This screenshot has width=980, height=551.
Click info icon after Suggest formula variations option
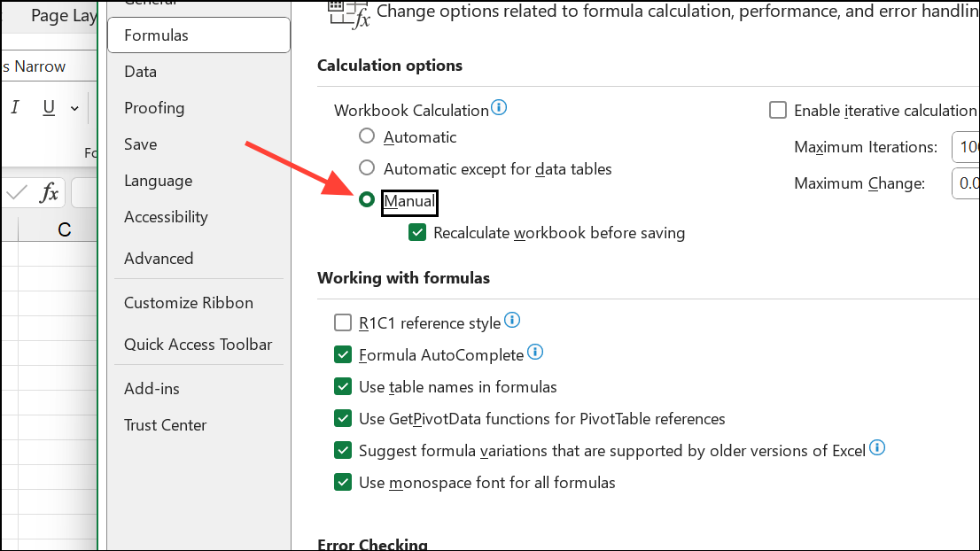pyautogui.click(x=877, y=448)
